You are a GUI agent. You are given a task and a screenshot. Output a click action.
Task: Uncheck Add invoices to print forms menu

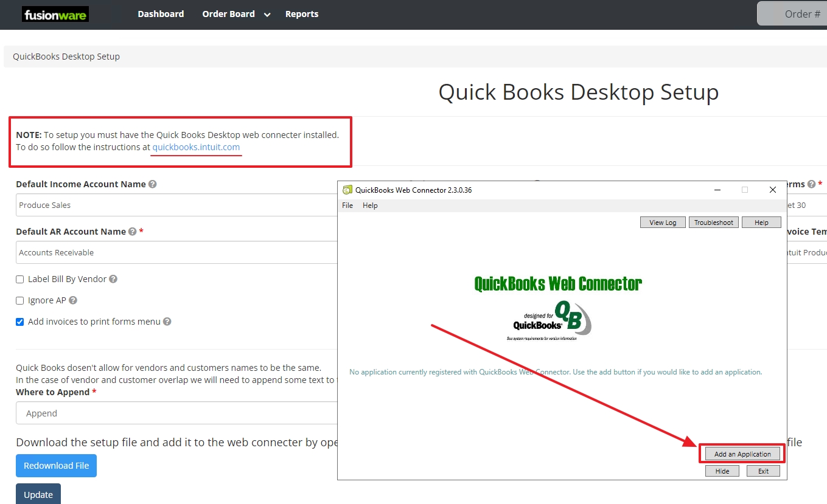tap(20, 322)
